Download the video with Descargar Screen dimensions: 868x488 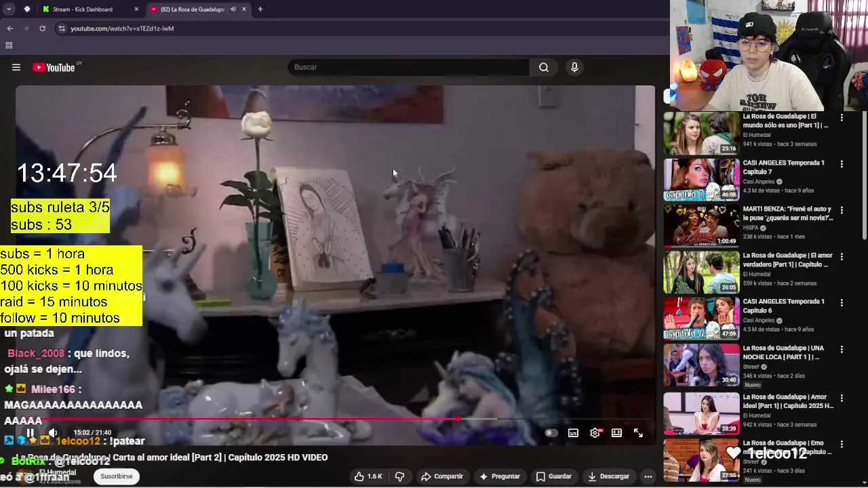pyautogui.click(x=608, y=476)
